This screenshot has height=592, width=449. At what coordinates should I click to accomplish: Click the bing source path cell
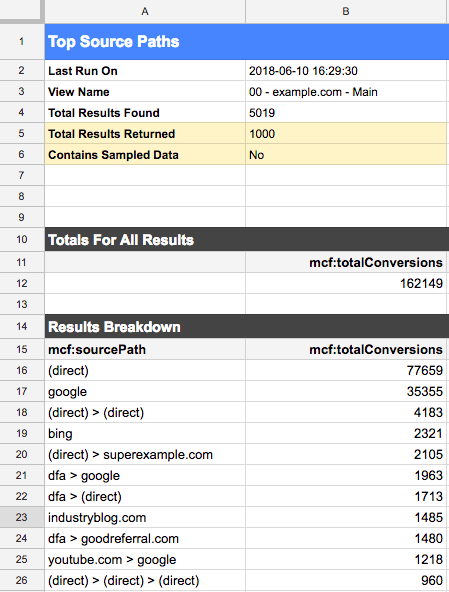tap(145, 433)
